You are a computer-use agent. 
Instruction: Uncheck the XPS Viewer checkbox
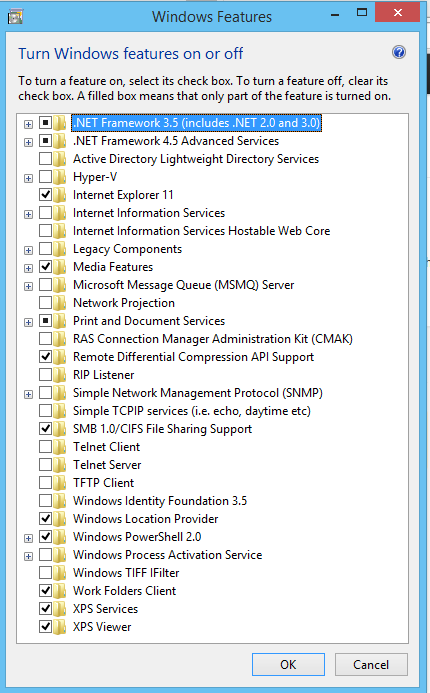click(x=46, y=626)
